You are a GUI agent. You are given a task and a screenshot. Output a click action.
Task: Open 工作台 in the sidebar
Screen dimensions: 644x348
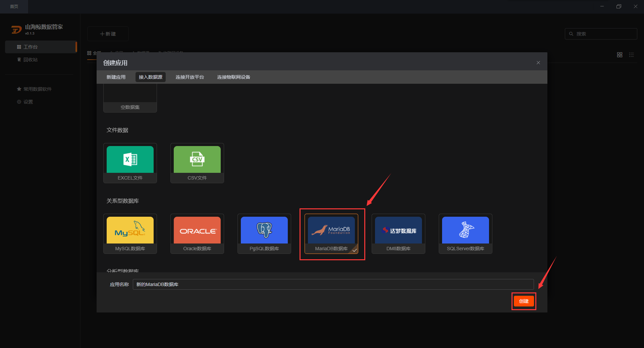(x=41, y=47)
